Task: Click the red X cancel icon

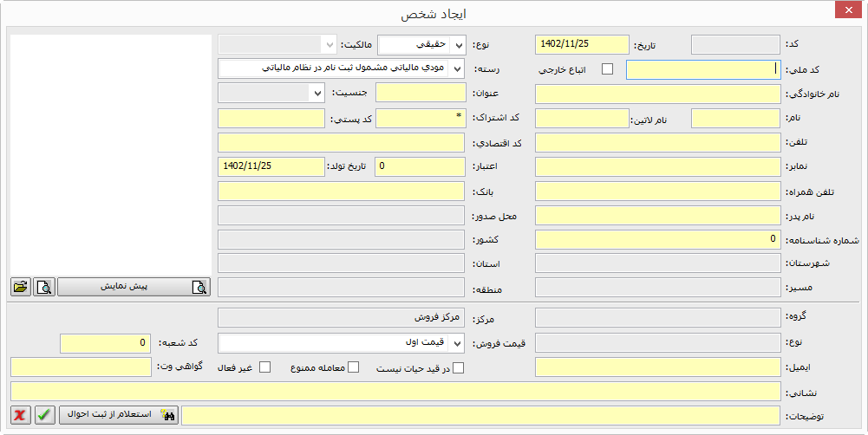Action: (x=21, y=415)
